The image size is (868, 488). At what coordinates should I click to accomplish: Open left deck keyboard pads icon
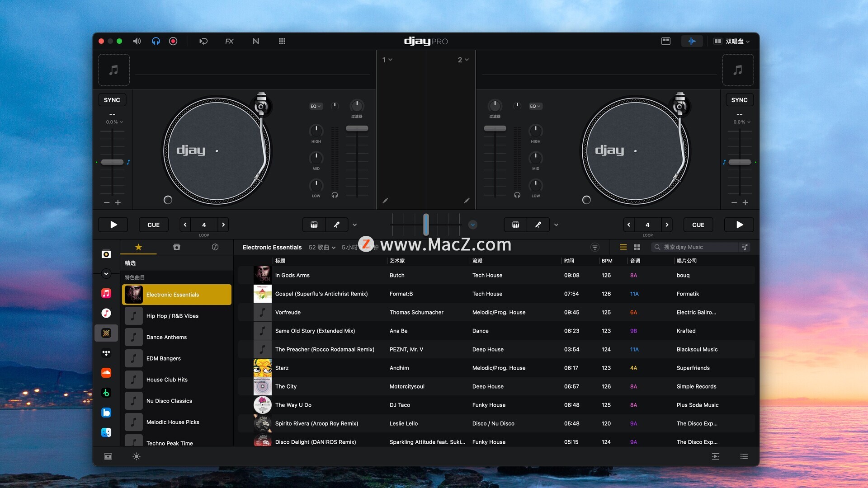tap(314, 225)
